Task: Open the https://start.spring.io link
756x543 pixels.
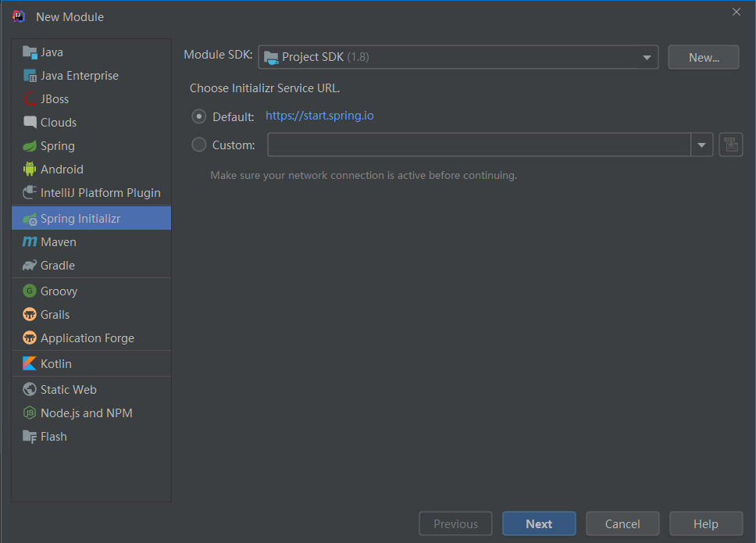Action: tap(319, 116)
